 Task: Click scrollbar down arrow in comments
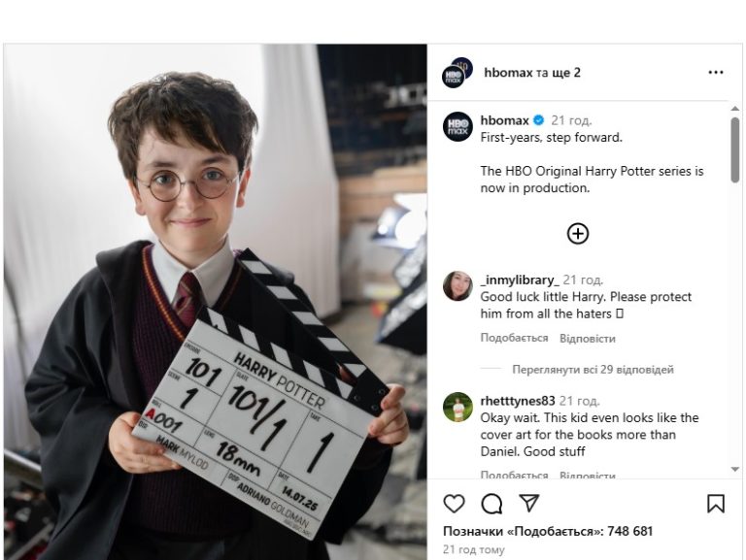[x=735, y=469]
